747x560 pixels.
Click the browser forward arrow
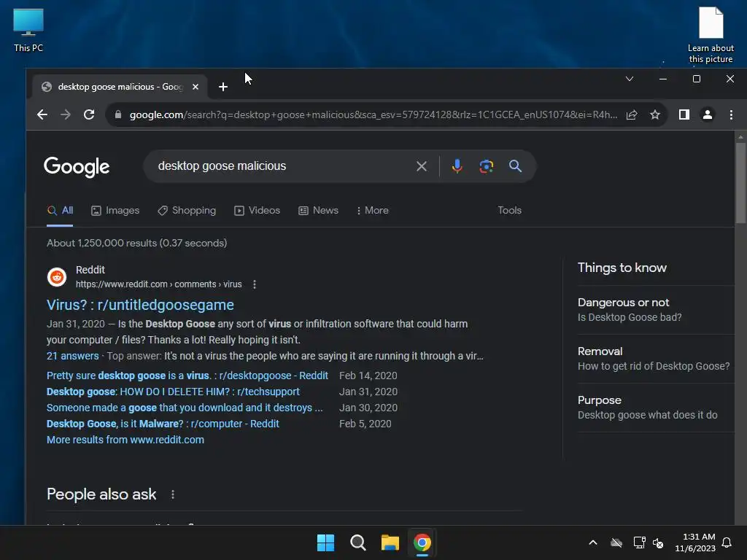pyautogui.click(x=66, y=114)
